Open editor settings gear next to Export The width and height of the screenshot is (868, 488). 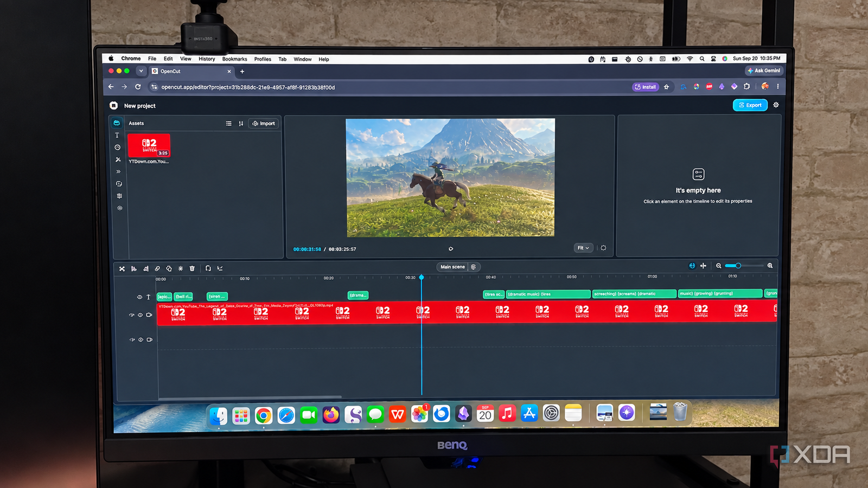pyautogui.click(x=776, y=105)
